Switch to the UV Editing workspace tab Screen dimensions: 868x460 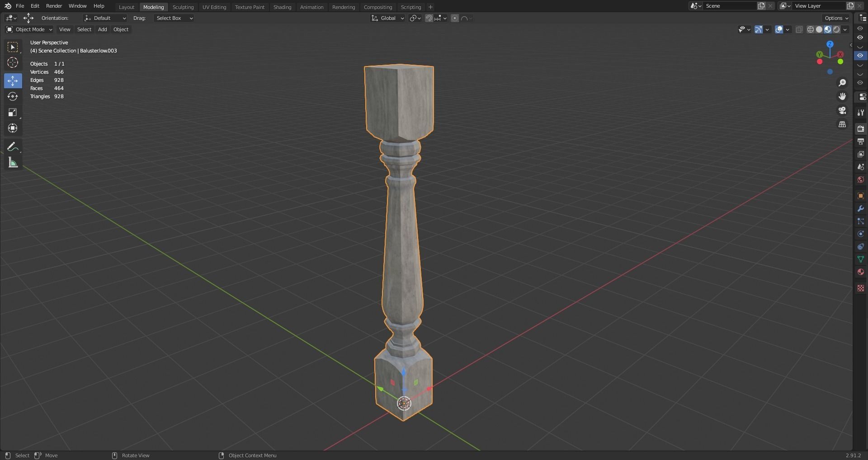click(x=214, y=7)
